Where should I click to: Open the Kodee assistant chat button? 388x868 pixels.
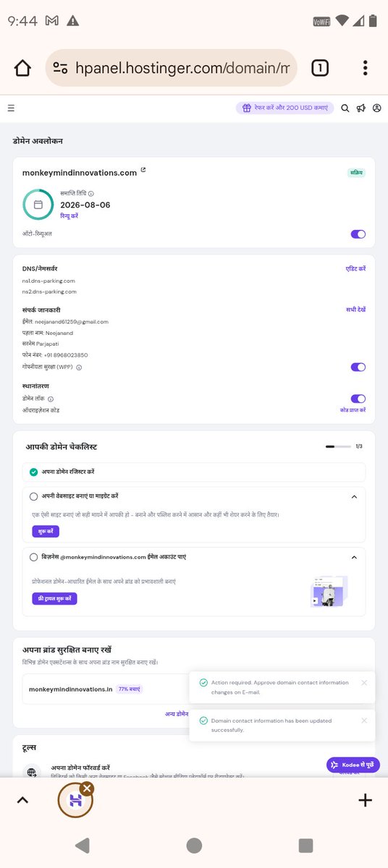353,765
